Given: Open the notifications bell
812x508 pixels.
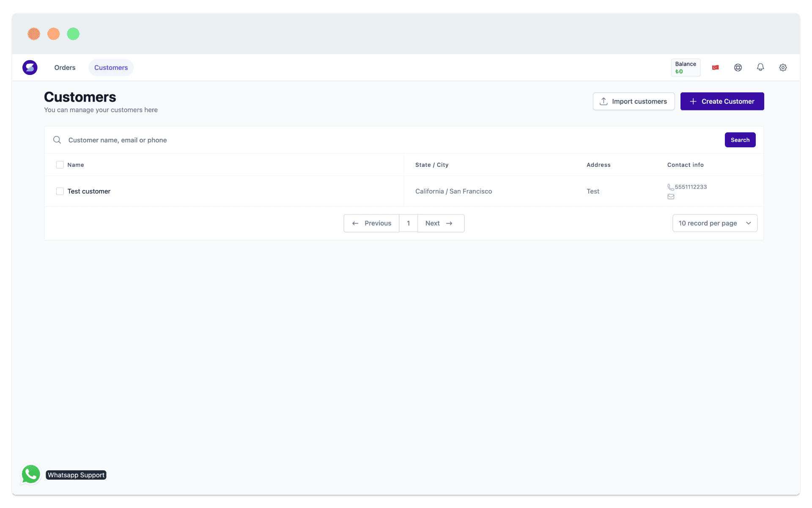Looking at the screenshot, I should click(760, 67).
